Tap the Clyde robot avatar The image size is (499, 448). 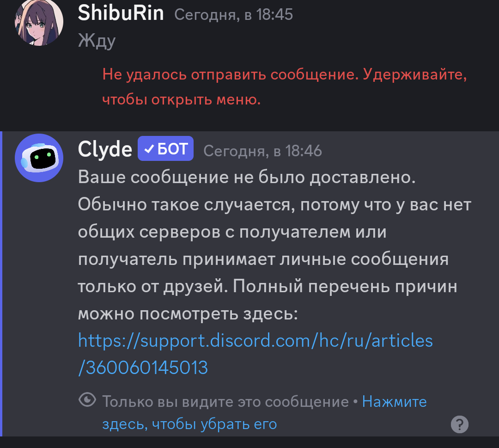pos(39,158)
